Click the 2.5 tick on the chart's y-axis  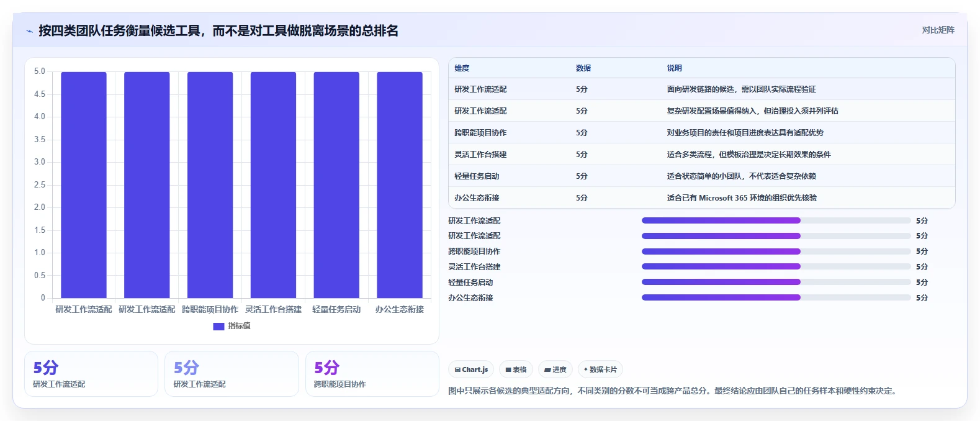pyautogui.click(x=40, y=185)
